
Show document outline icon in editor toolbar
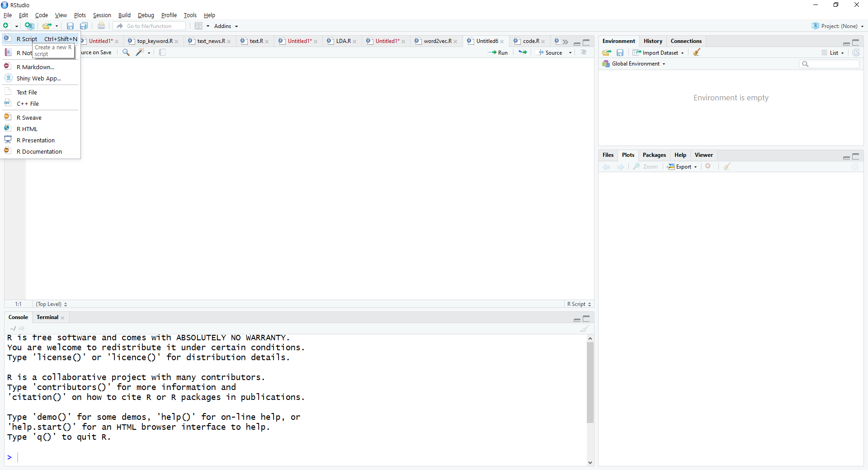coord(584,52)
